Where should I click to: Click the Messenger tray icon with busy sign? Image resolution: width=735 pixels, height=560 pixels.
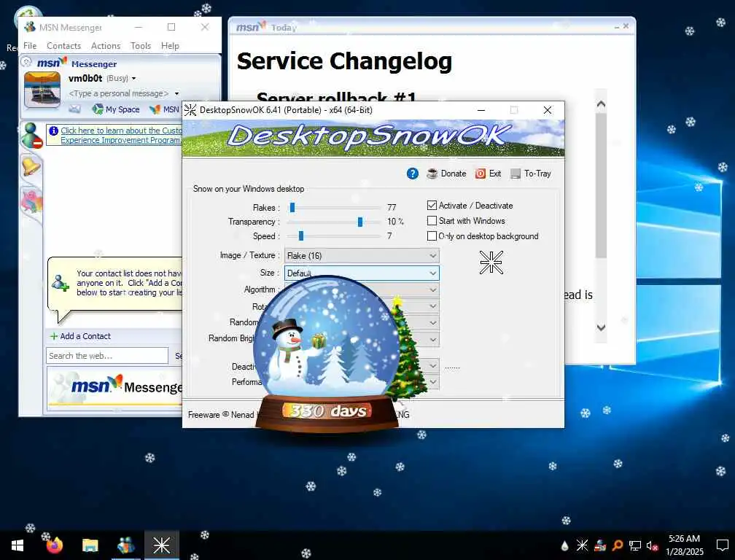(600, 545)
